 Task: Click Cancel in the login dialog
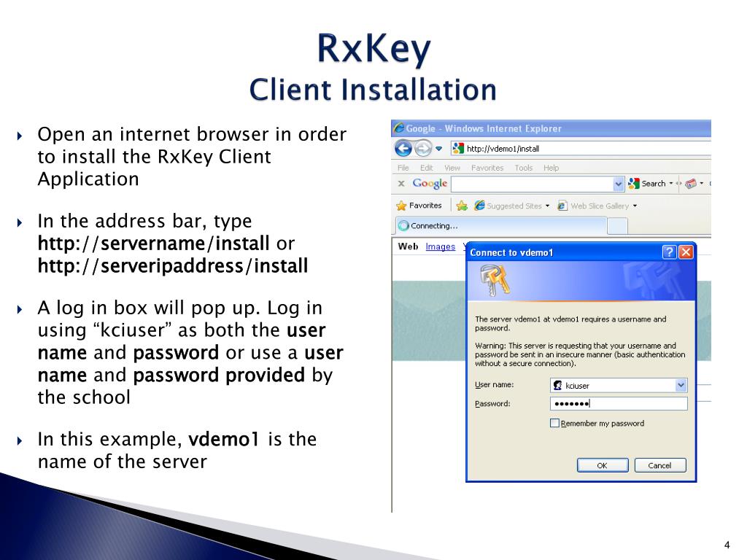point(659,465)
